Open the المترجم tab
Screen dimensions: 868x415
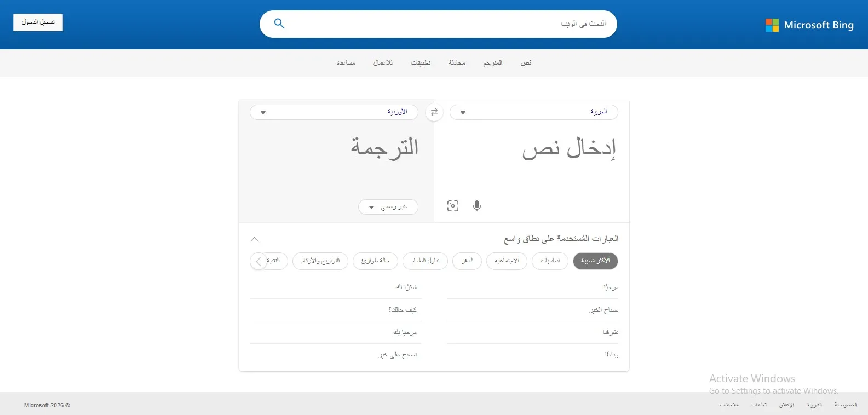point(493,63)
